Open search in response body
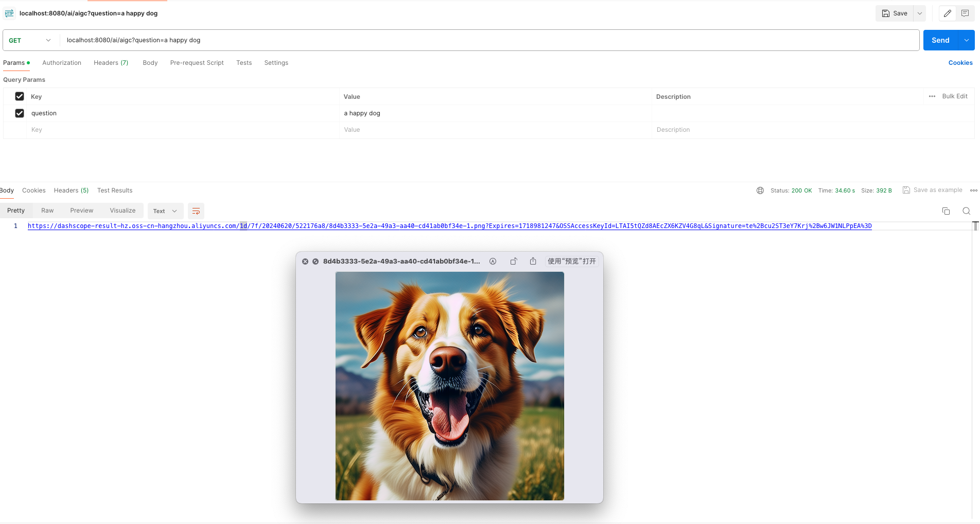Image resolution: width=980 pixels, height=524 pixels. tap(967, 211)
